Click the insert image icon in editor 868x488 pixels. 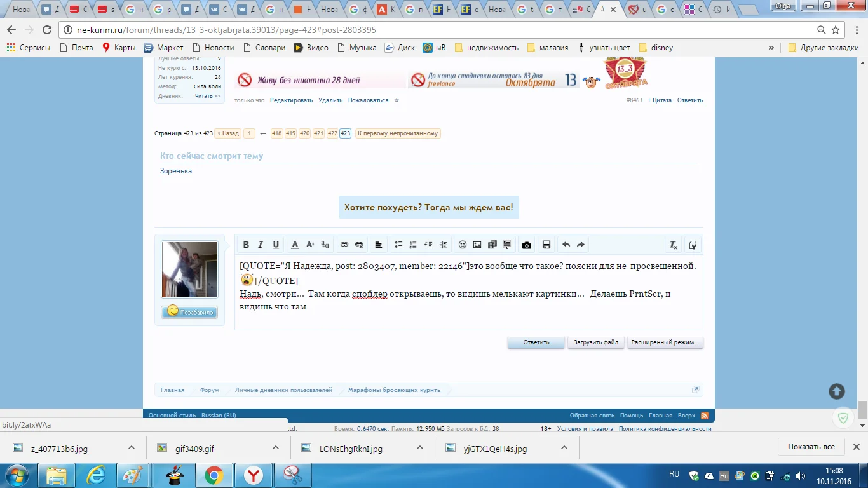point(477,245)
